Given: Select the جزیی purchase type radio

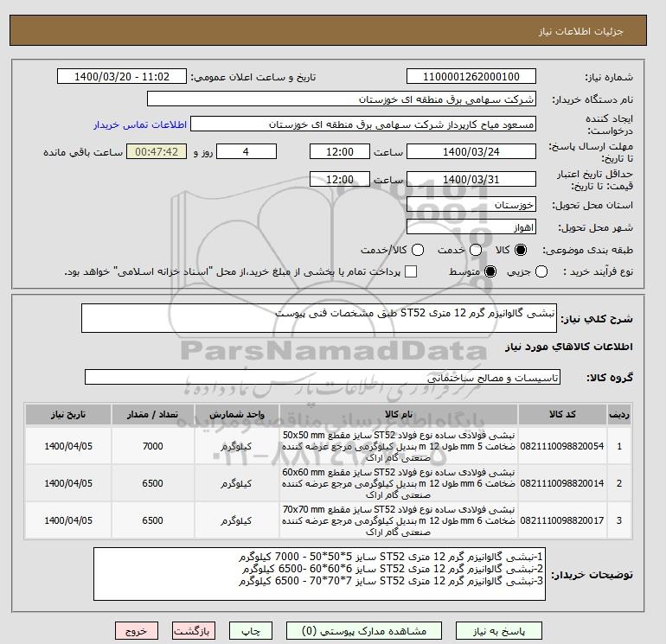Looking at the screenshot, I should [542, 271].
